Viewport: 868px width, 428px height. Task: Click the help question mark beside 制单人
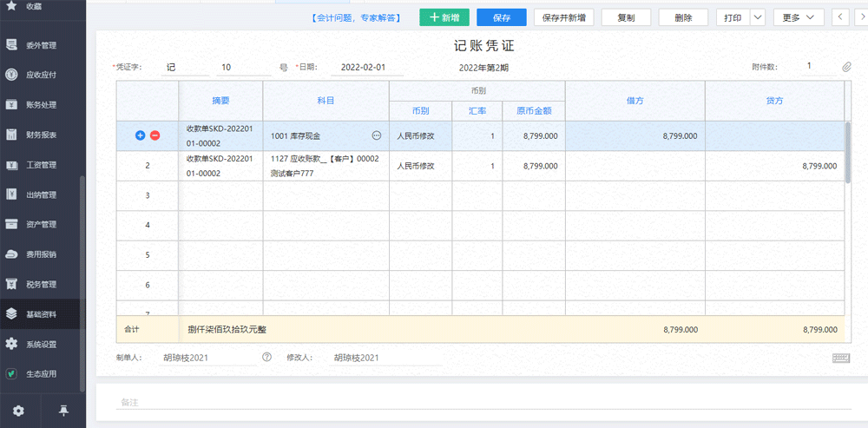[x=266, y=357]
